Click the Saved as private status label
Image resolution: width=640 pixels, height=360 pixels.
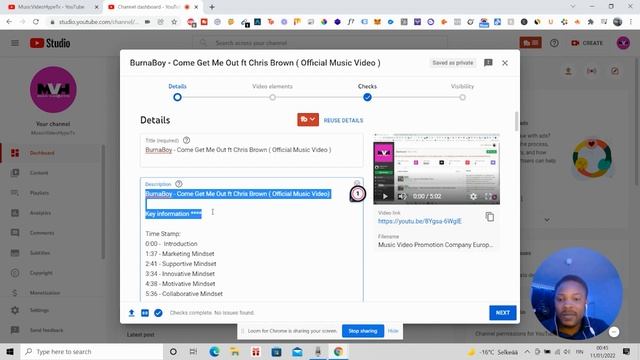(x=453, y=63)
